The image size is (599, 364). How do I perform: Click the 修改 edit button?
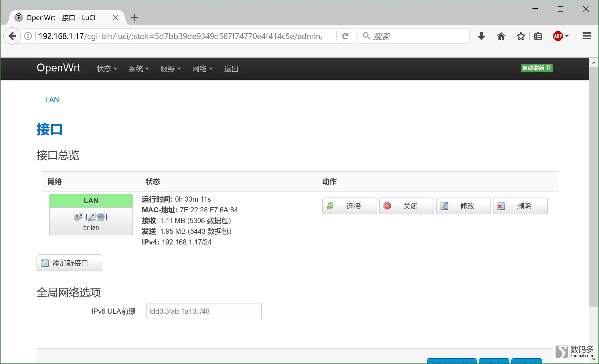(x=463, y=206)
